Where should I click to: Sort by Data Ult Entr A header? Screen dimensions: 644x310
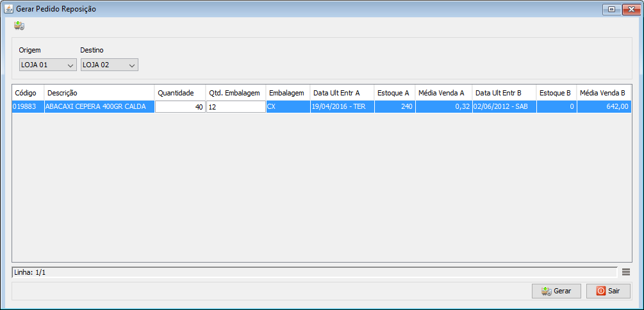click(x=342, y=93)
